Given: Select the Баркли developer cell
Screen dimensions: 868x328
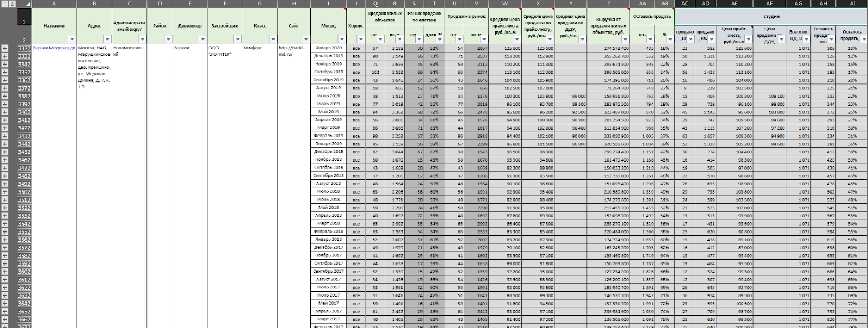Looking at the screenshot, I should coord(190,48).
